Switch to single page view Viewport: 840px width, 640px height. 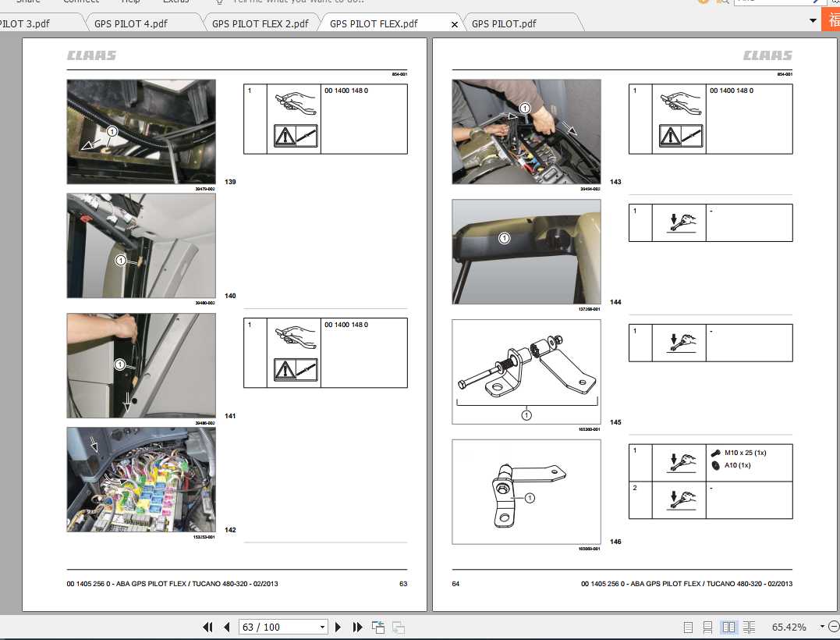(689, 627)
